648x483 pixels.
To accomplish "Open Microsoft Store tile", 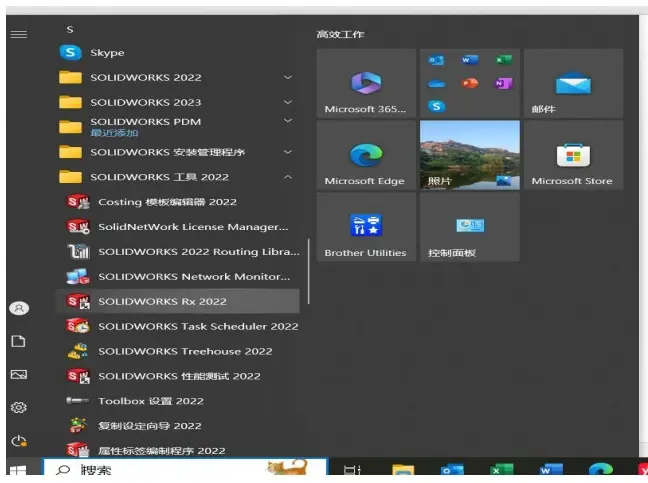I will pyautogui.click(x=574, y=155).
